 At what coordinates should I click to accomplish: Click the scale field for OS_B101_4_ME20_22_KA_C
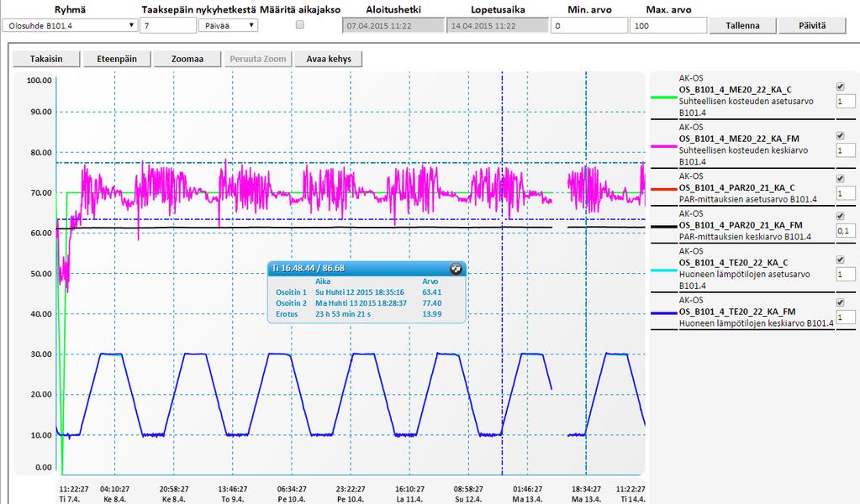point(845,102)
